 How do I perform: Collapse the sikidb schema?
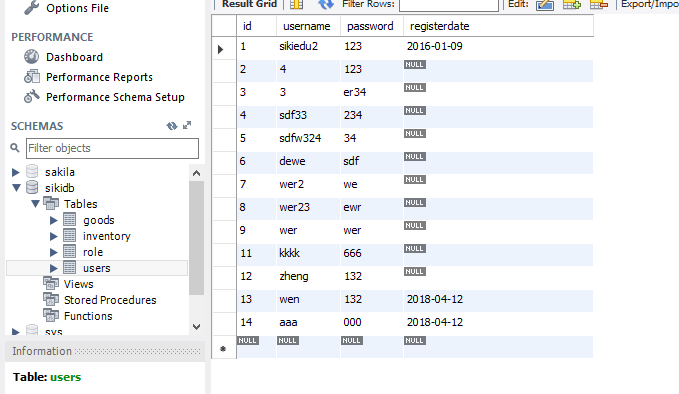[16, 188]
